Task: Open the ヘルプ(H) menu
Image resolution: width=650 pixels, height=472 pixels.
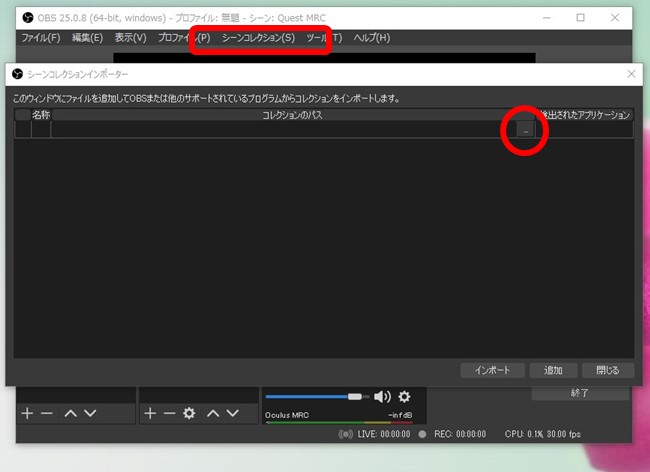Action: click(372, 38)
